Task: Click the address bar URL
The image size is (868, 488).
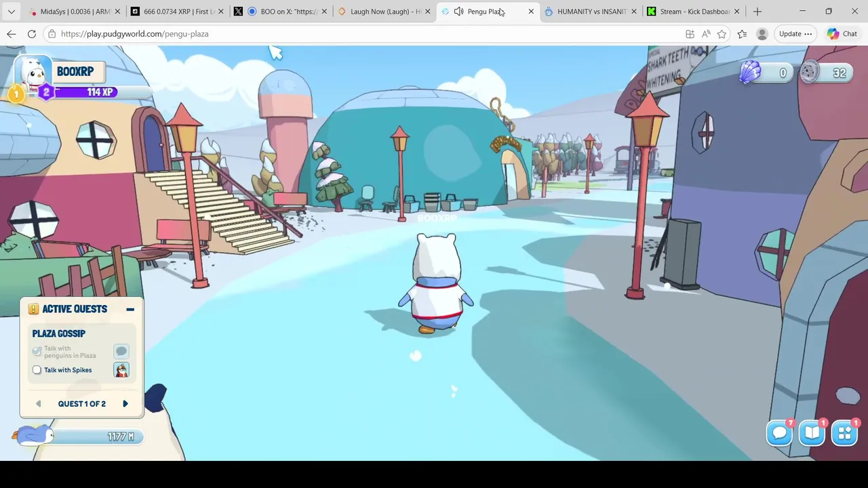Action: 134,34
